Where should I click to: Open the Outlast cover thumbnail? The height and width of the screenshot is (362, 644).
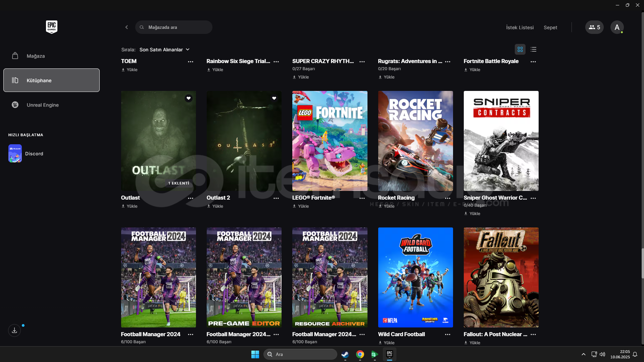point(158,141)
